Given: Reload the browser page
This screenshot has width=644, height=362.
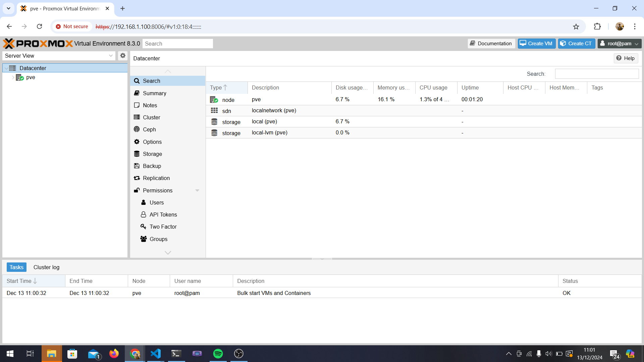Looking at the screenshot, I should (x=39, y=26).
